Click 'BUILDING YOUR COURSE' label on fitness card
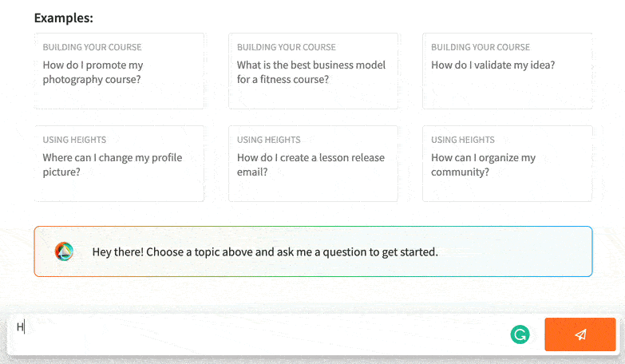 tap(287, 47)
